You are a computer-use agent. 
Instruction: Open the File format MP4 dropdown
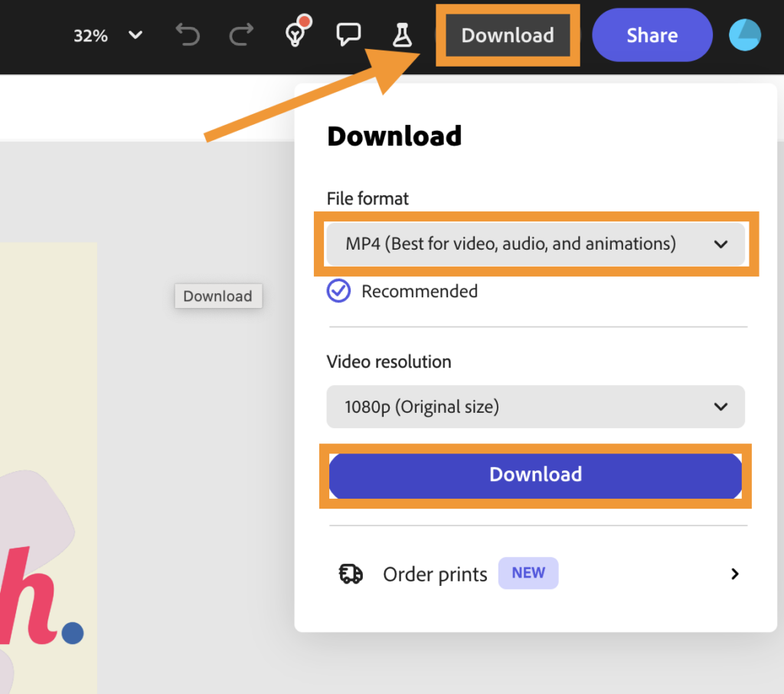tap(535, 244)
